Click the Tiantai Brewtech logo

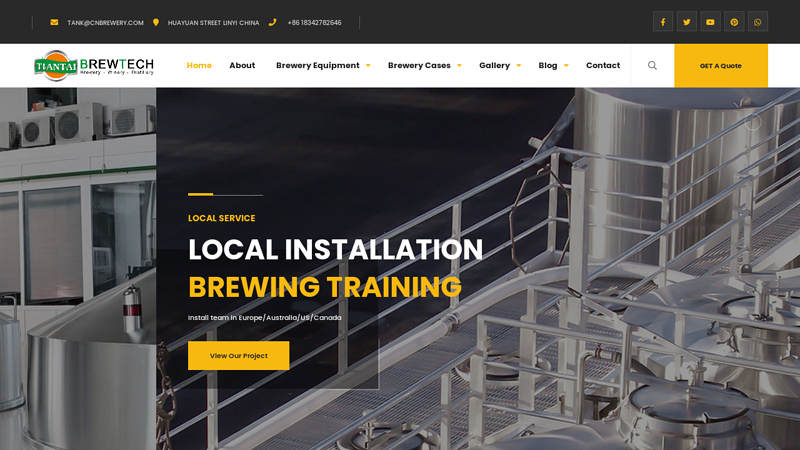pyautogui.click(x=94, y=66)
